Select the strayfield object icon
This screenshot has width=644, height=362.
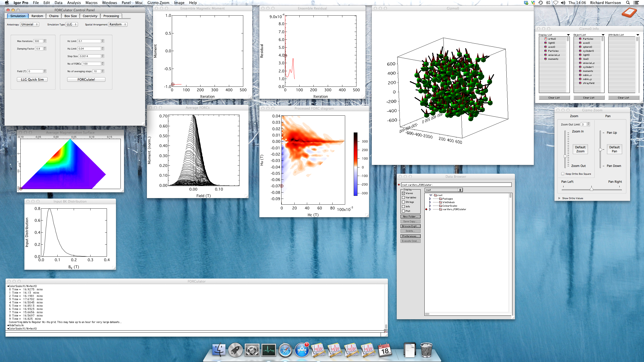[580, 83]
